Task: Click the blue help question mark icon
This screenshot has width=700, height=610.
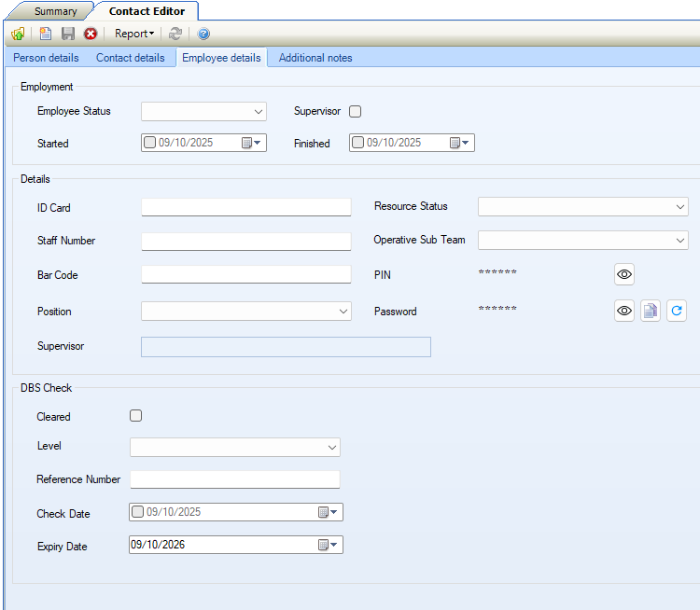Action: 203,34
